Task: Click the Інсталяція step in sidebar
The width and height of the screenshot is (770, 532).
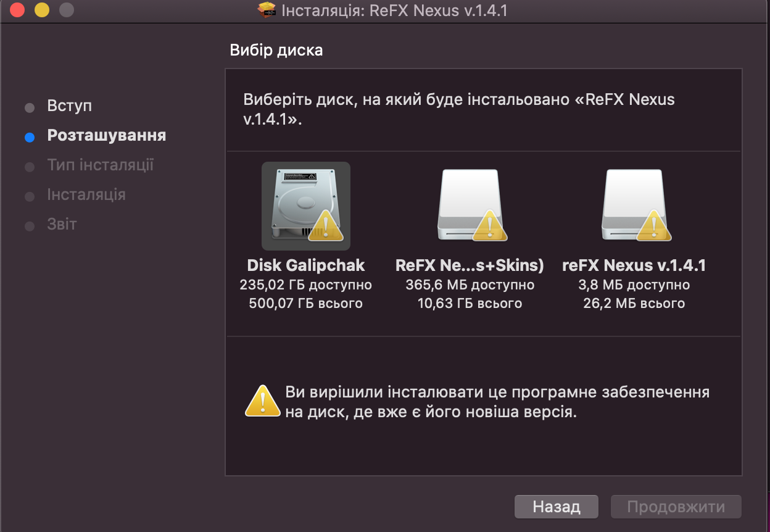Action: tap(86, 194)
